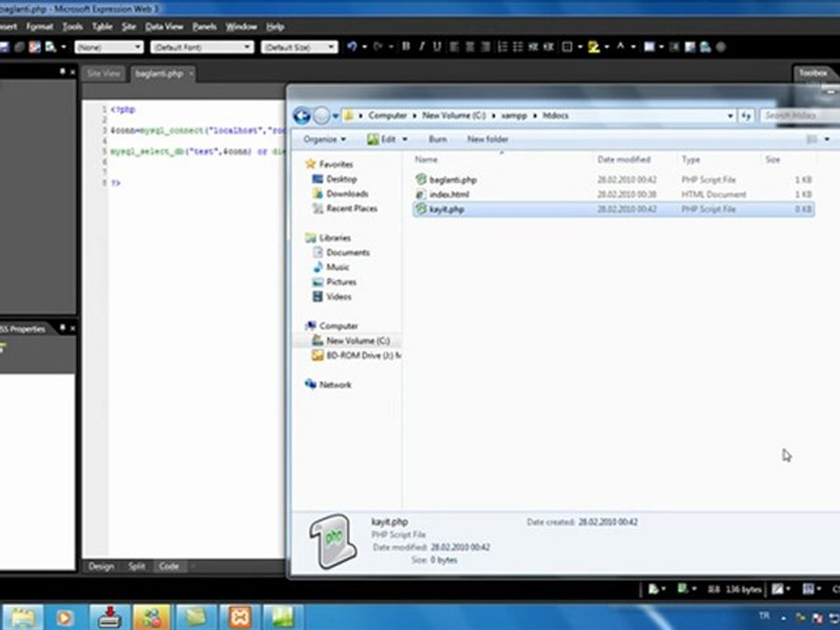
Task: Center text using toolbar icon
Action: click(x=470, y=46)
